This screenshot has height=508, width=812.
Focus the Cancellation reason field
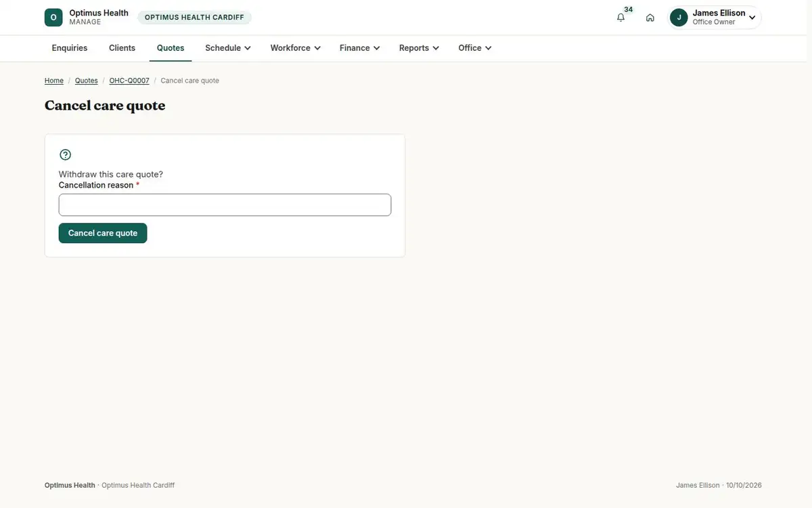click(x=225, y=205)
